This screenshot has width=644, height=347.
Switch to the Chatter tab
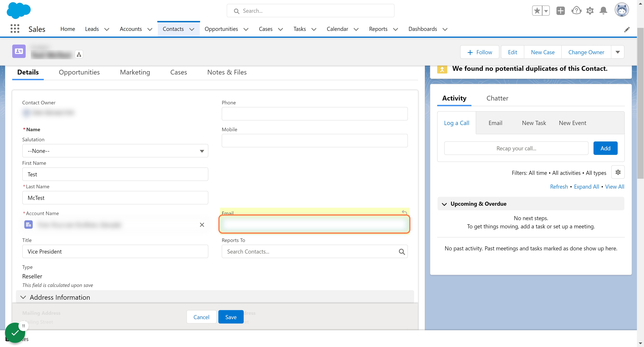[x=497, y=98]
